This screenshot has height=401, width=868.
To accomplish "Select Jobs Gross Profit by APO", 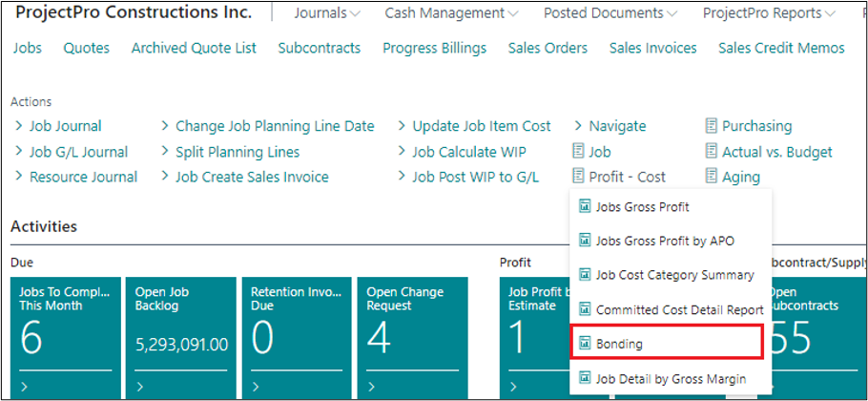I will (665, 241).
